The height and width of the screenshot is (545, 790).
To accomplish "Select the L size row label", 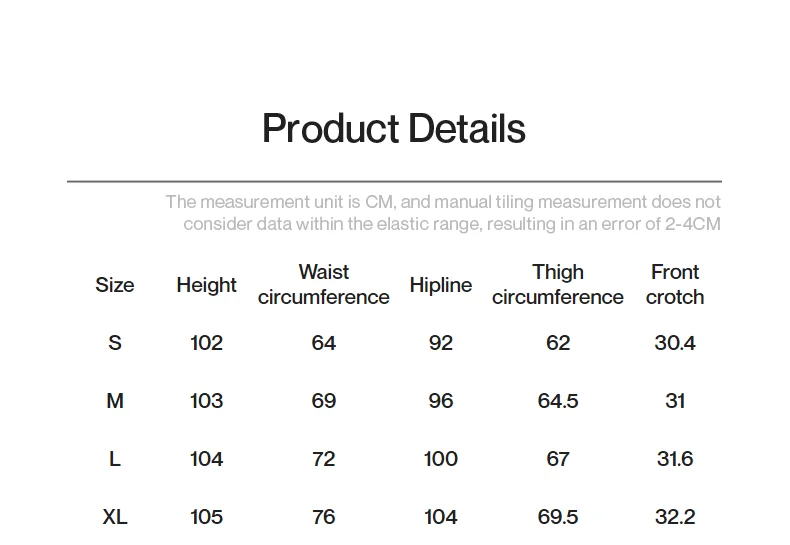I will (115, 459).
